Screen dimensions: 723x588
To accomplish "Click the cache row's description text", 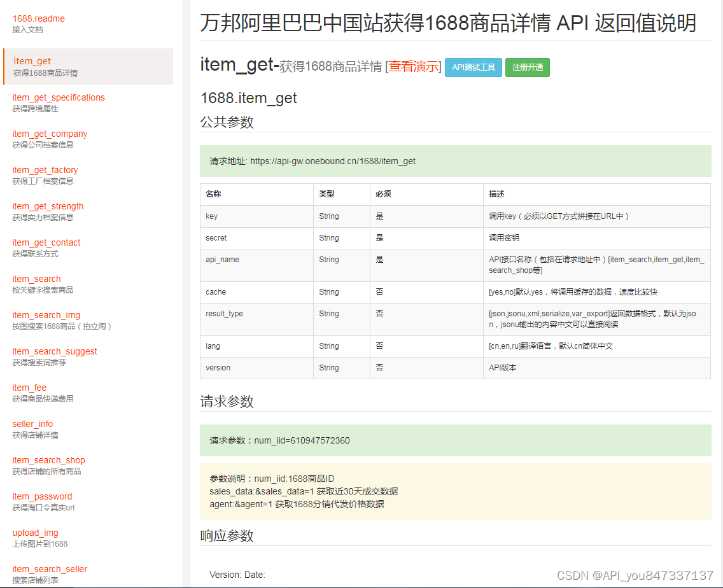I will click(x=573, y=292).
